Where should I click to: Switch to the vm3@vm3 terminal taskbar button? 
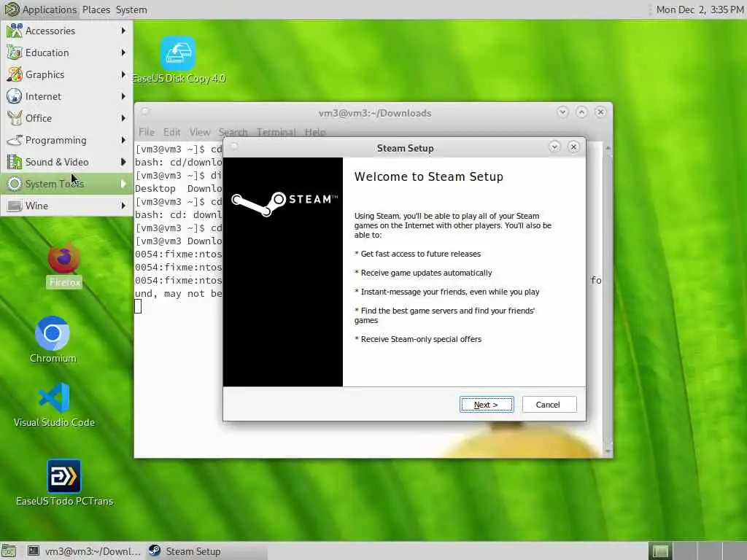click(84, 551)
